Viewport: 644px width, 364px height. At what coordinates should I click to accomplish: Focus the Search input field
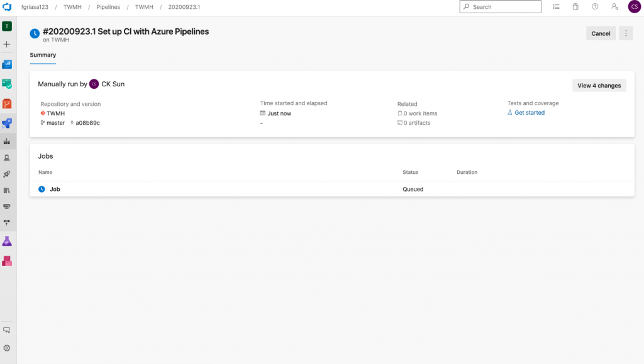pos(500,7)
